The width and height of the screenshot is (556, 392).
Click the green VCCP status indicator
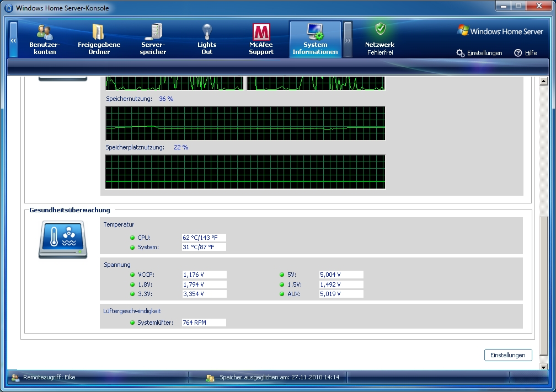pos(132,275)
